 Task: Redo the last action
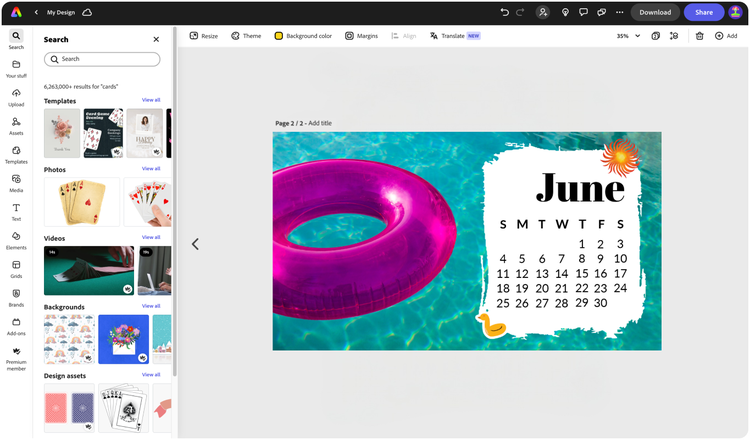pyautogui.click(x=520, y=12)
